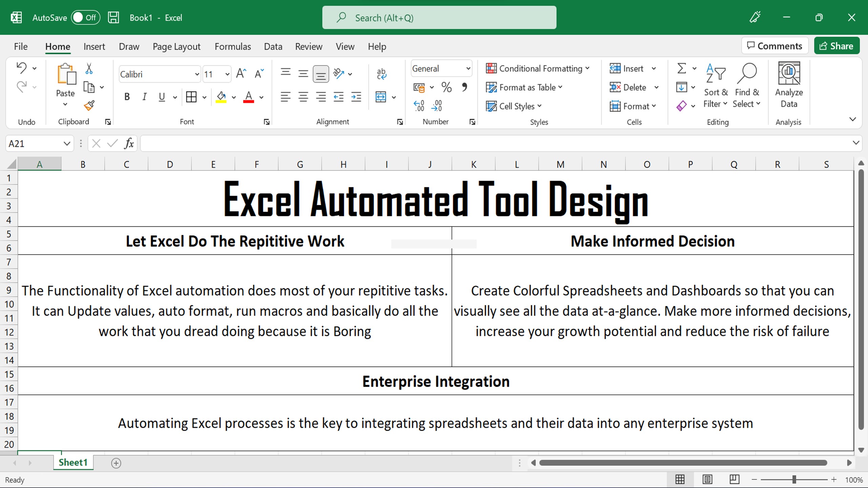The width and height of the screenshot is (868, 488).
Task: Click Decrease Font Size icon
Action: pyautogui.click(x=259, y=74)
